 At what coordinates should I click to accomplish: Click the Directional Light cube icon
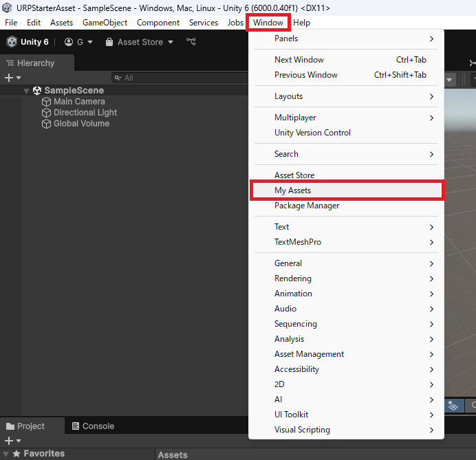[x=46, y=113]
